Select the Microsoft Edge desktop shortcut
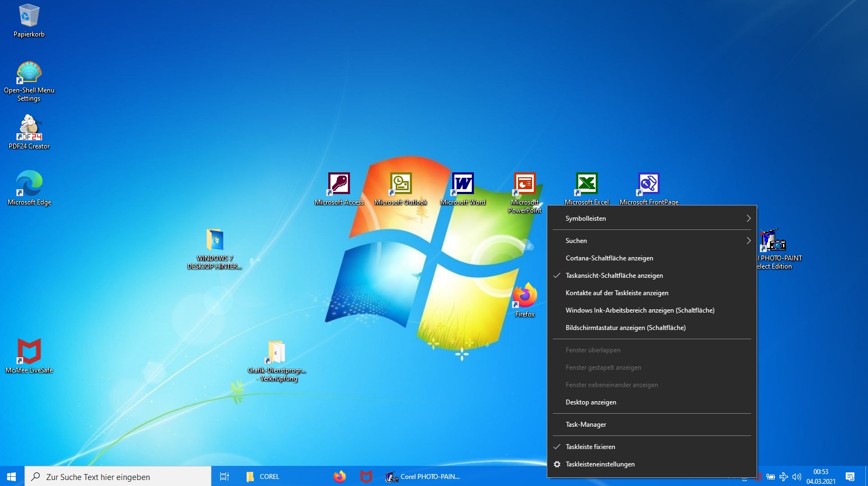Screen dimensions: 868x486 coord(29,188)
